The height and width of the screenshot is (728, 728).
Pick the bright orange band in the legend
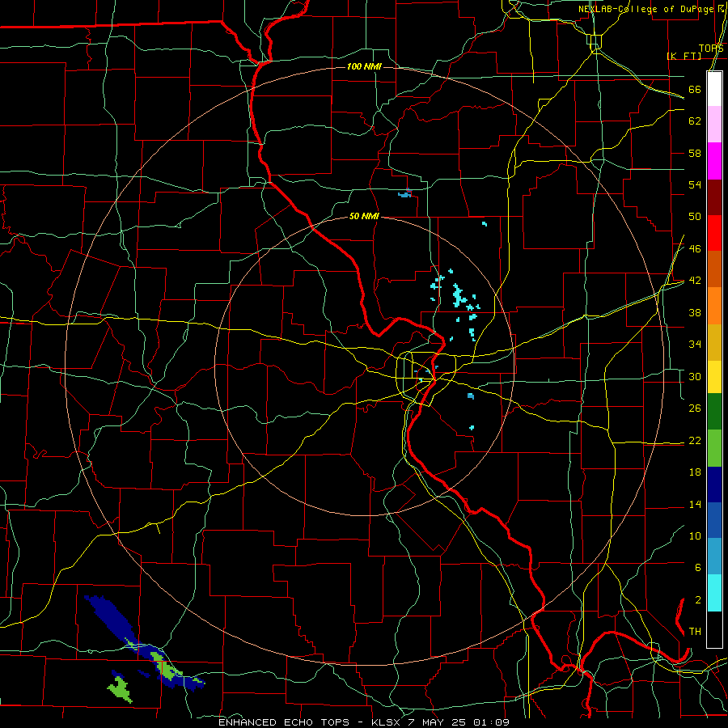[714, 306]
